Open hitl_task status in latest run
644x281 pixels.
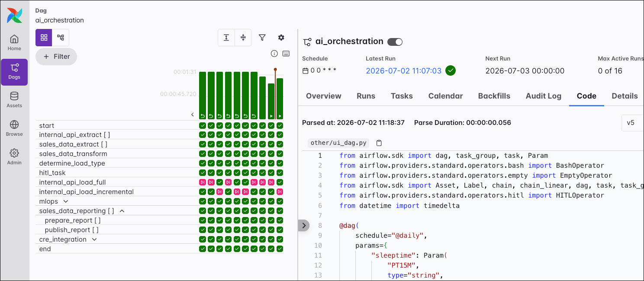280,172
